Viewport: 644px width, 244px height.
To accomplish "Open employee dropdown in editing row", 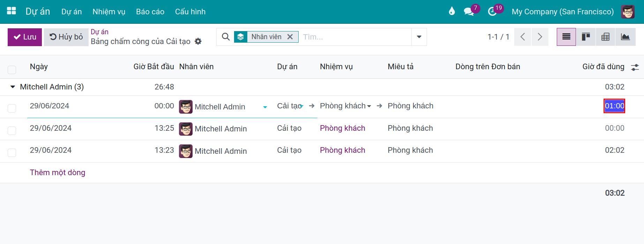I will point(265,107).
